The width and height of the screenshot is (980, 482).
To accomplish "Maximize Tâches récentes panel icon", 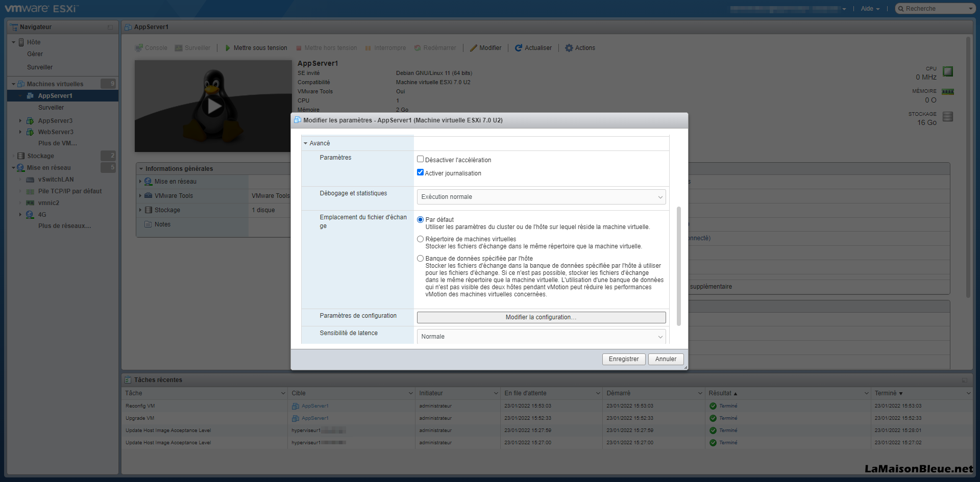I will click(x=965, y=380).
